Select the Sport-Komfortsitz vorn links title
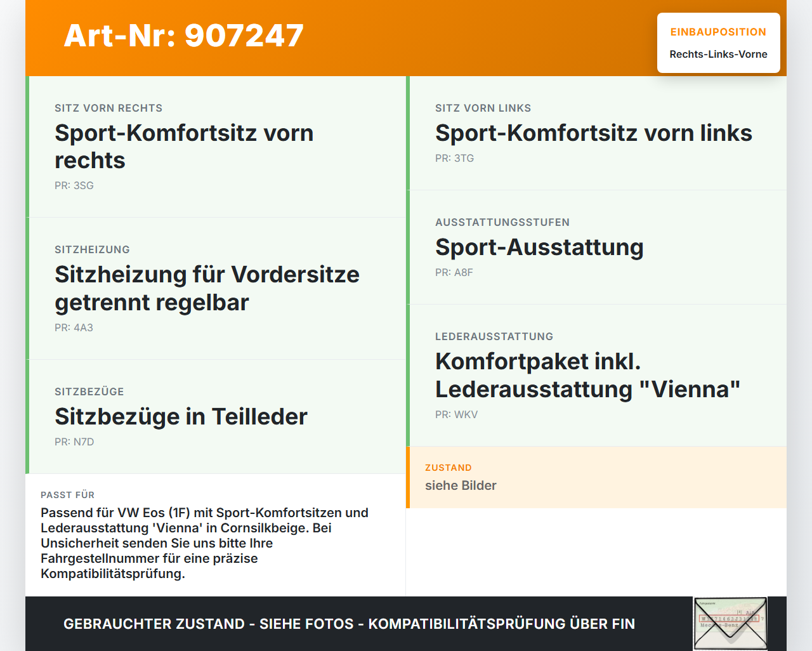 click(593, 133)
